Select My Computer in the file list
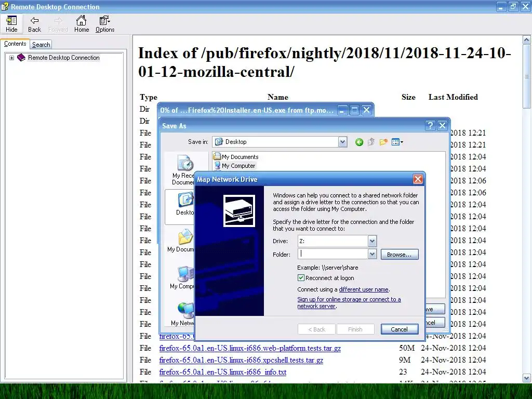The height and width of the screenshot is (399, 532). pyautogui.click(x=235, y=166)
